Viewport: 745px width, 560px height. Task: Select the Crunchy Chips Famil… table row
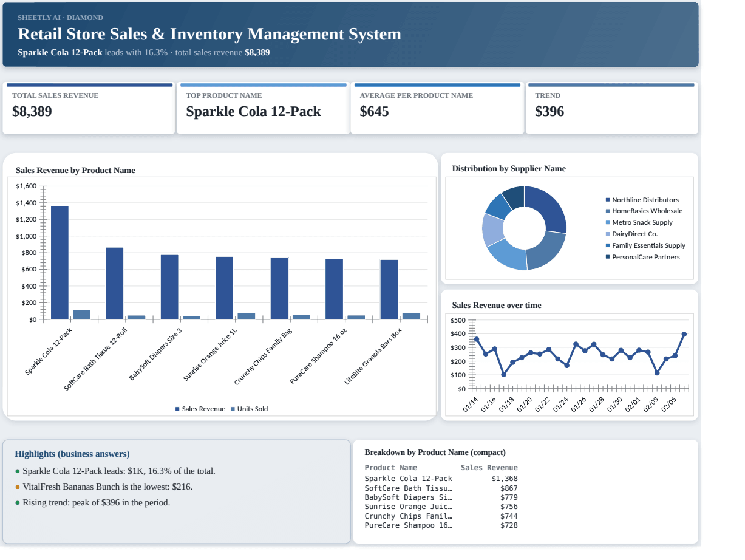pos(441,516)
